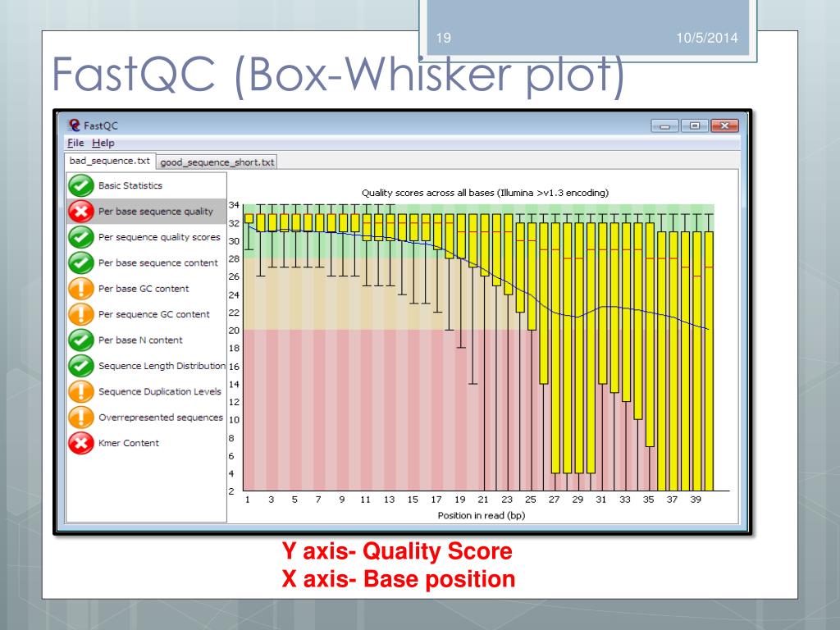840x630 pixels.
Task: Close the FastQC window
Action: pyautogui.click(x=725, y=126)
